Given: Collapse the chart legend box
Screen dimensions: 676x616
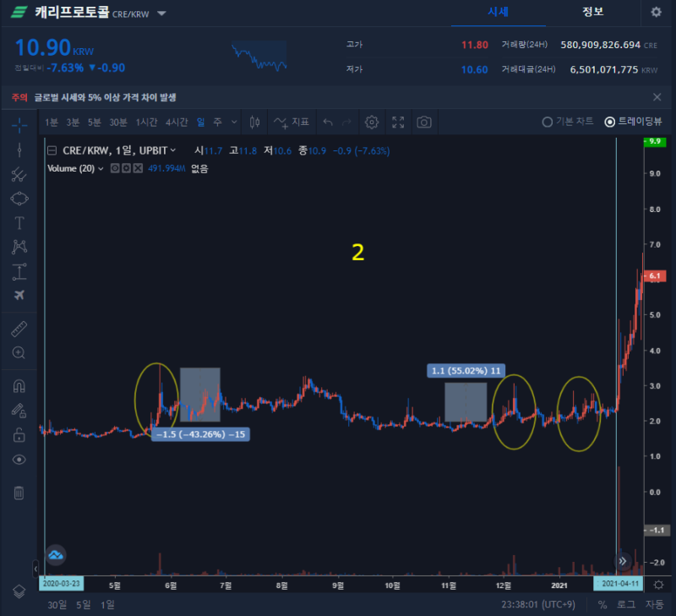Looking at the screenshot, I should pyautogui.click(x=52, y=150).
